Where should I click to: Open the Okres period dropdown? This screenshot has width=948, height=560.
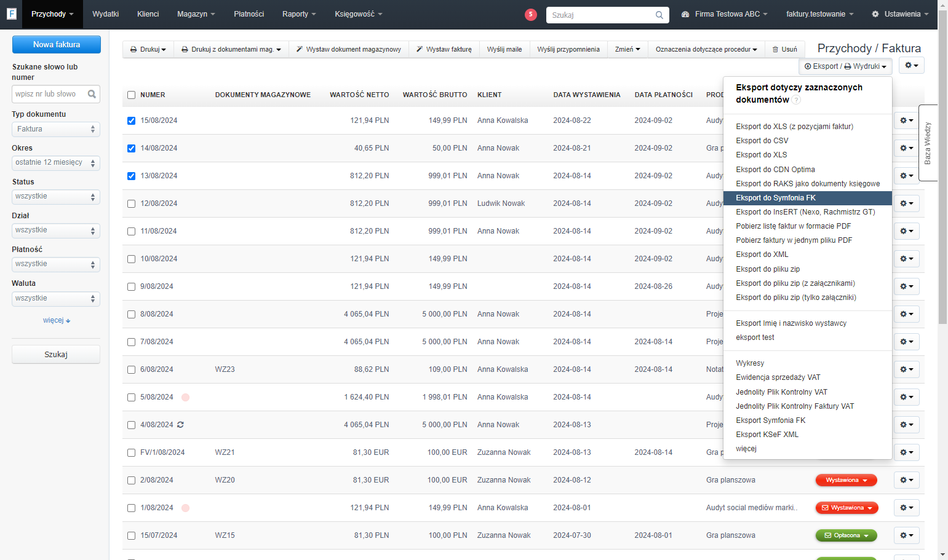56,163
